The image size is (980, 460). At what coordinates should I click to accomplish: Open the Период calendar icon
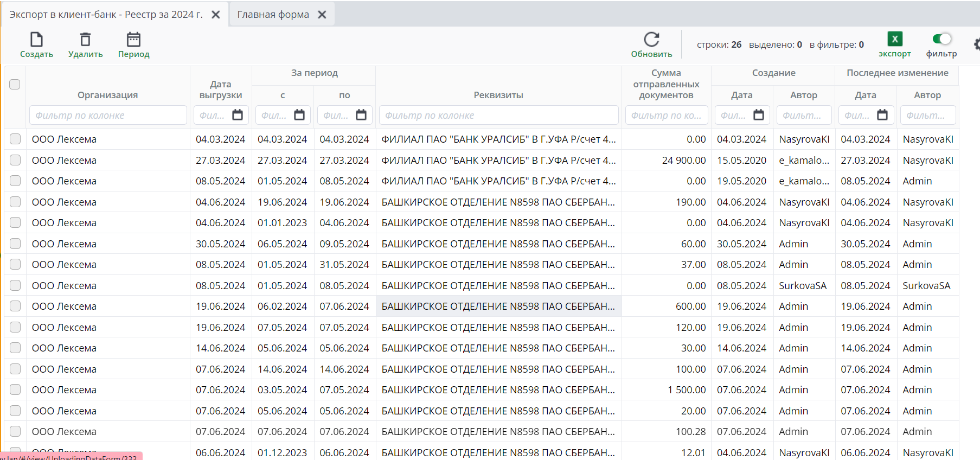pyautogui.click(x=133, y=40)
